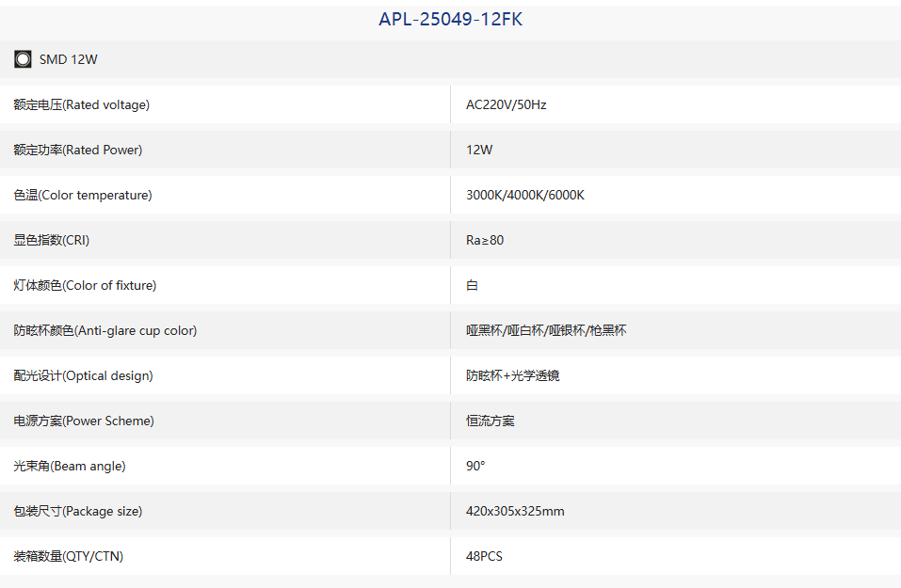Select the Color of fixture label

pyautogui.click(x=85, y=285)
